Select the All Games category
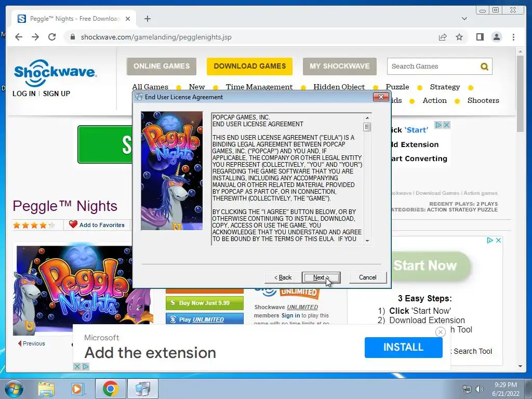 tap(150, 87)
